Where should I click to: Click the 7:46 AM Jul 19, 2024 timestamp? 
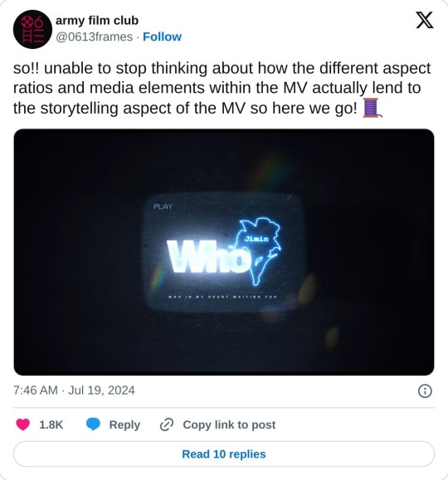point(74,390)
